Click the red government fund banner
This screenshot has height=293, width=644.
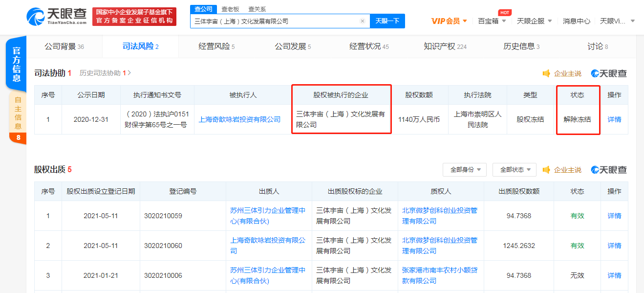coord(134,16)
